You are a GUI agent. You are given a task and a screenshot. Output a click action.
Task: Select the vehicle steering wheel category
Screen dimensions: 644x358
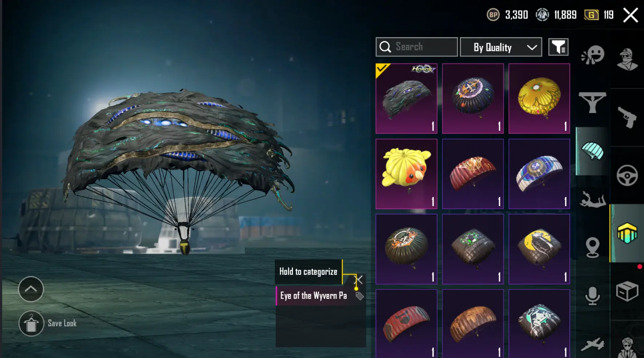pyautogui.click(x=627, y=176)
